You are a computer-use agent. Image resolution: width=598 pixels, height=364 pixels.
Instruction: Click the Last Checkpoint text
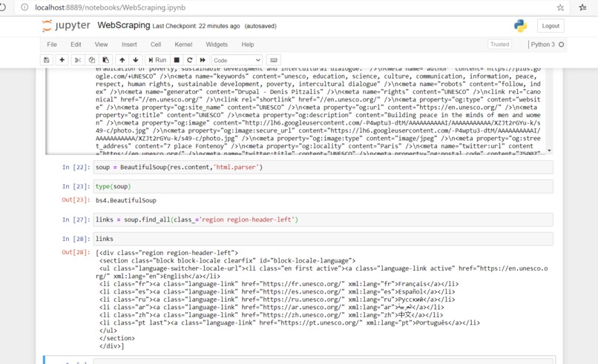(x=196, y=26)
